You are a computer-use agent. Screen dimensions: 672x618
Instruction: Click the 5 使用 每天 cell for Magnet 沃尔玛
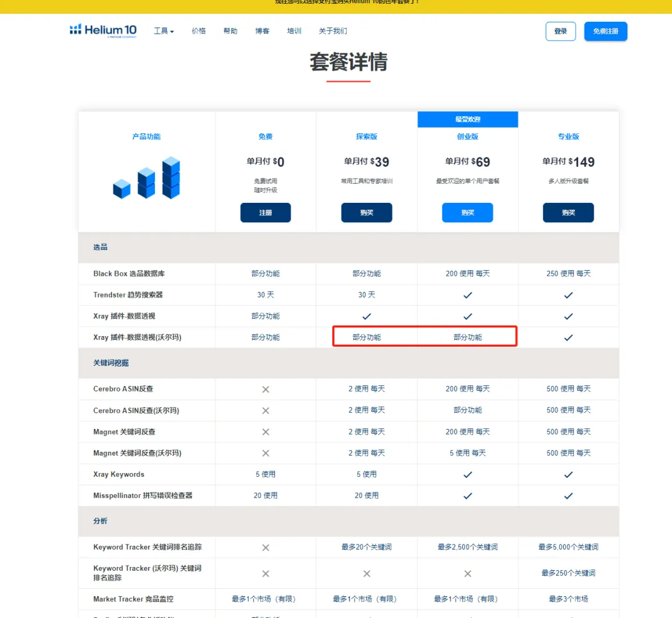point(467,453)
